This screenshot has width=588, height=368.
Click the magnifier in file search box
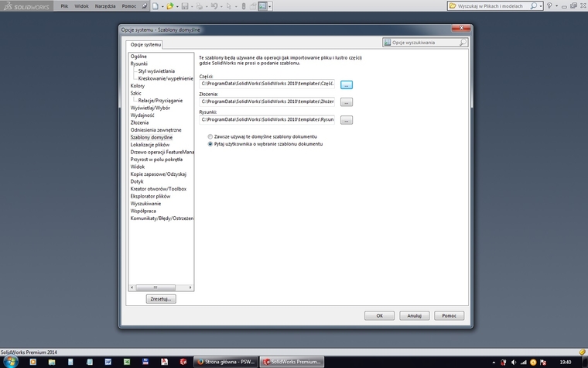tap(533, 6)
